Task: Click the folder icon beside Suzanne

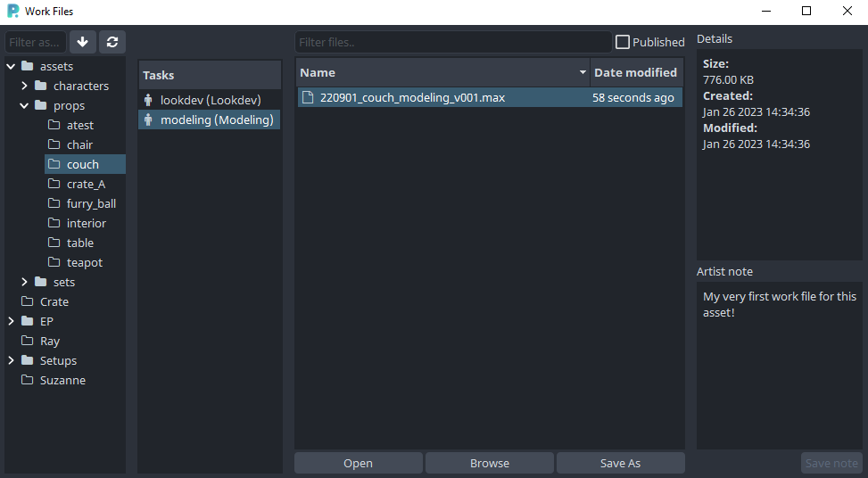Action: [x=28, y=380]
